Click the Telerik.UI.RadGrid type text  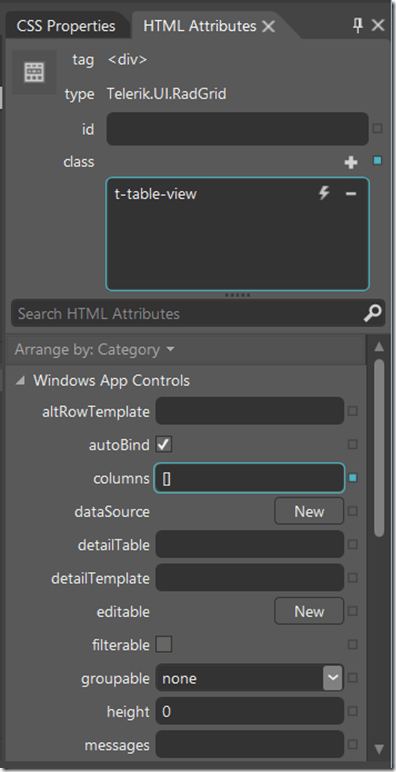pos(166,94)
